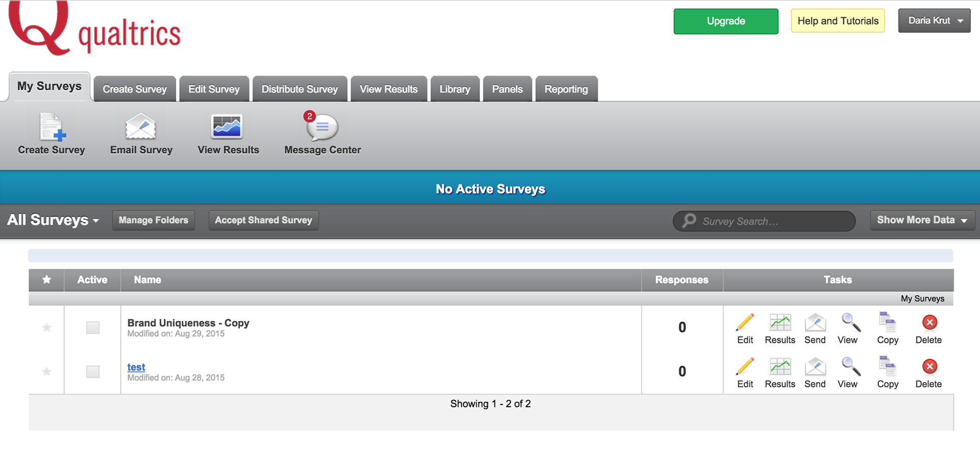Image resolution: width=980 pixels, height=450 pixels.
Task: Click Accept Shared Survey button
Action: [x=263, y=220]
